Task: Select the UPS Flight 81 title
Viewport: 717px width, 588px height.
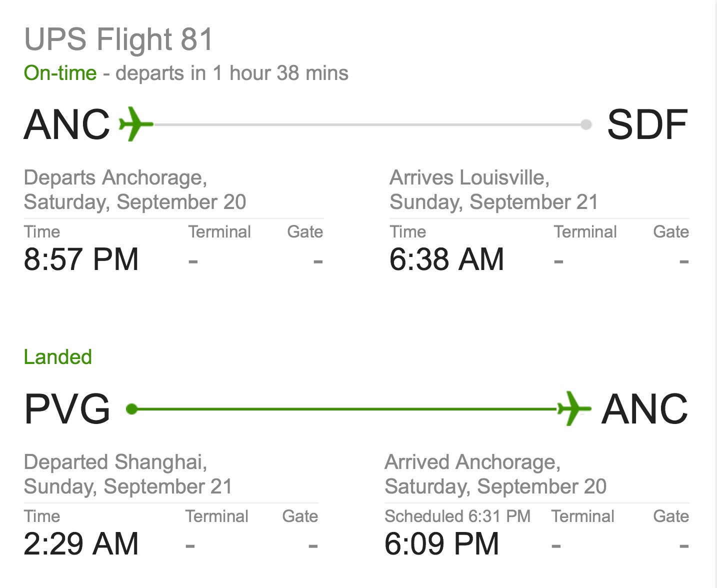Action: (x=119, y=39)
